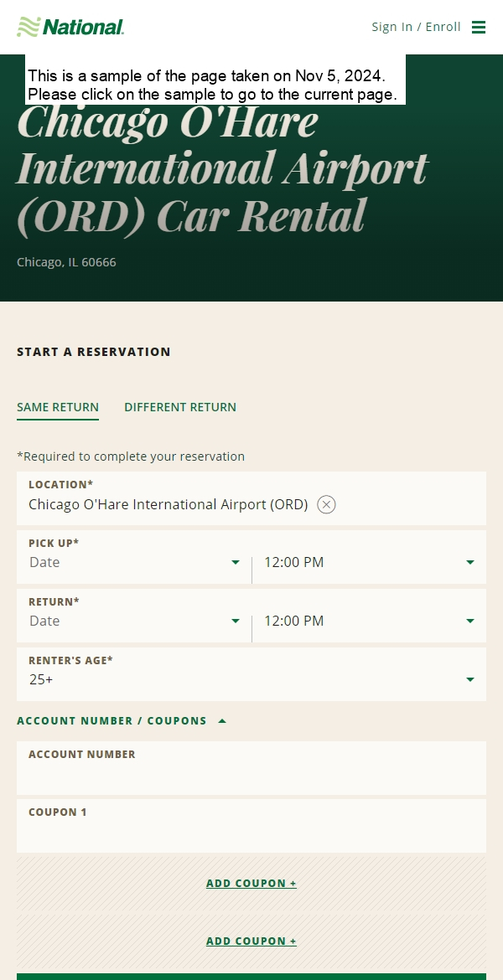Viewport: 503px width, 980px height.
Task: Collapse Account Number / Coupons section
Action: (122, 720)
